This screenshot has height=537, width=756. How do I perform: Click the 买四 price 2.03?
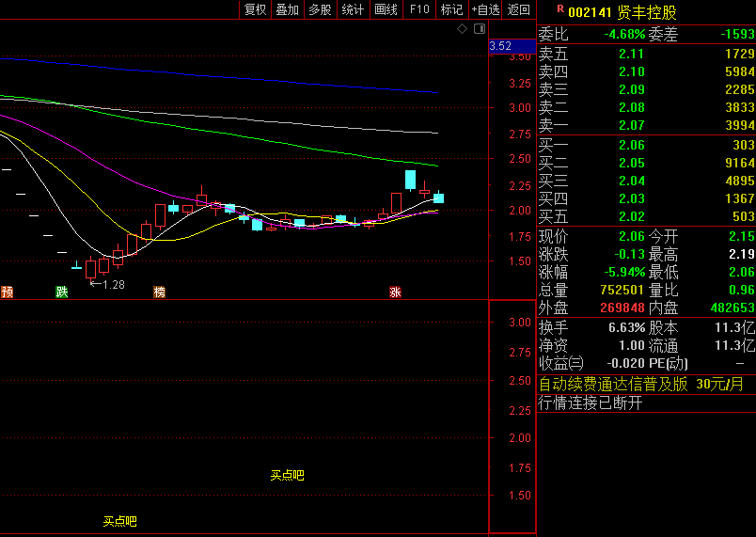pos(632,198)
